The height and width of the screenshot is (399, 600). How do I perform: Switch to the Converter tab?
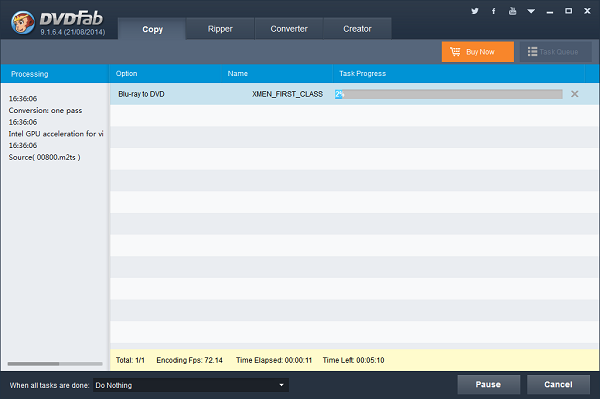coord(289,29)
